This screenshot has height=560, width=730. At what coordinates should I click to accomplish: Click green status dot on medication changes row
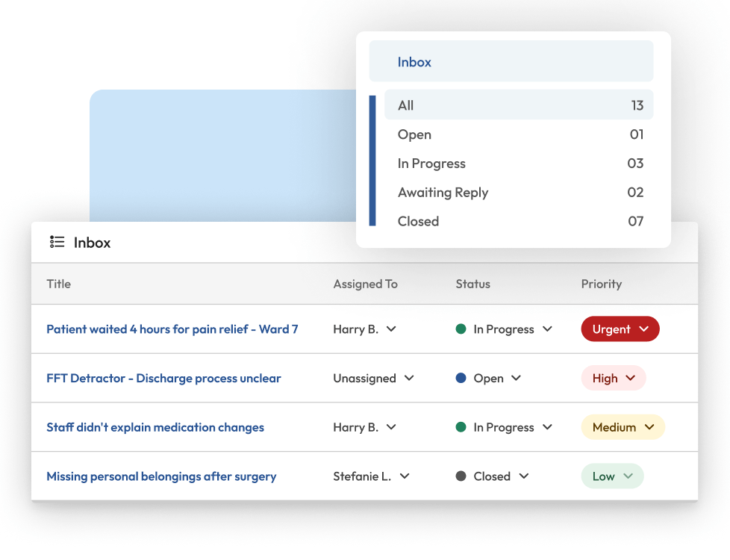tap(461, 427)
